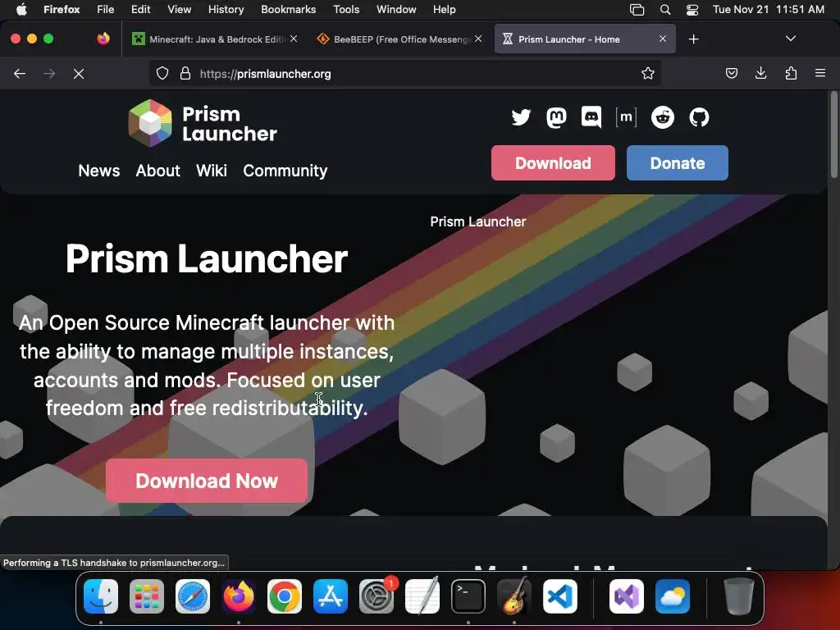This screenshot has height=630, width=840.
Task: Save page to Pocket
Action: (731, 73)
